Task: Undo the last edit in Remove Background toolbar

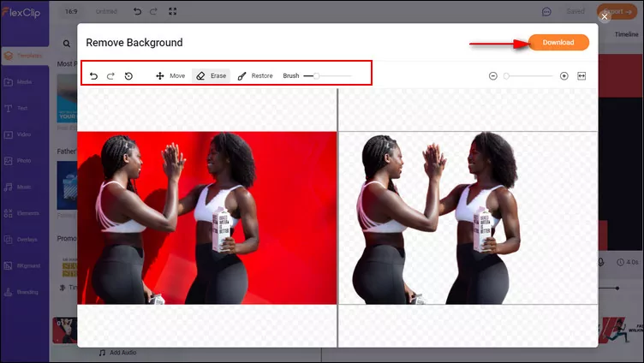Action: (93, 76)
